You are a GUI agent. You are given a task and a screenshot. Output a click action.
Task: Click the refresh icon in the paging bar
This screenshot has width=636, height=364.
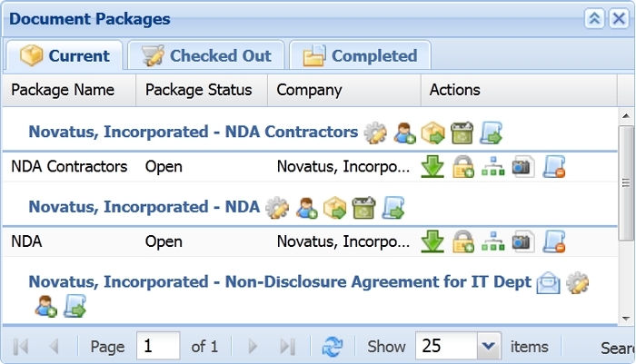coord(333,347)
